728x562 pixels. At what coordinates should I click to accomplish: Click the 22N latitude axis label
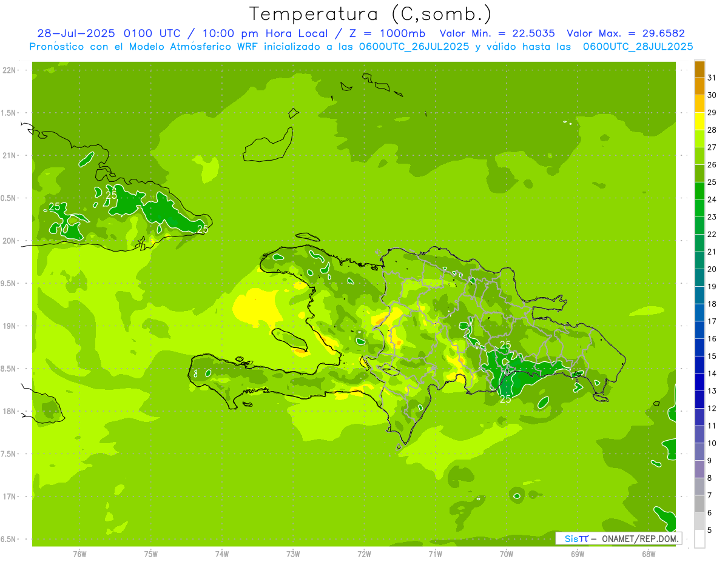click(x=10, y=70)
